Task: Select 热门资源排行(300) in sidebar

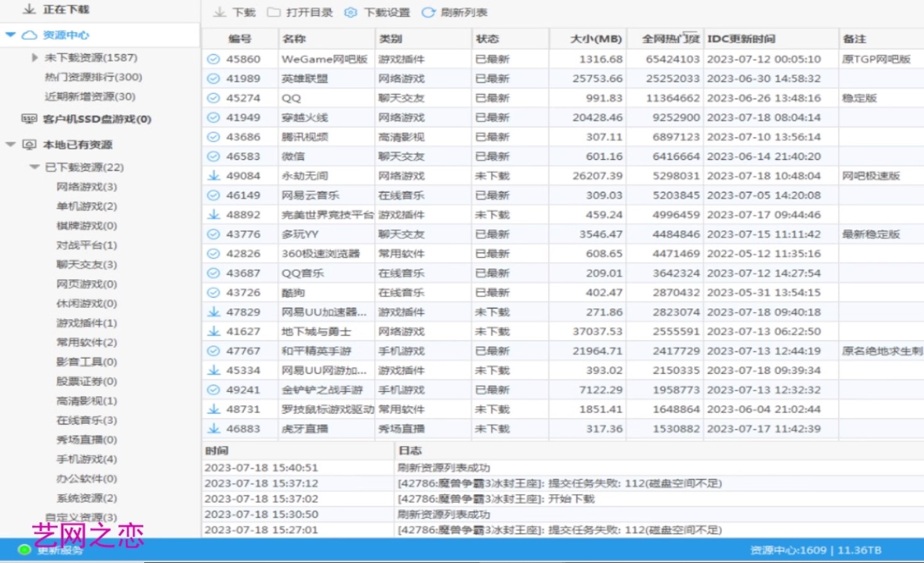Action: click(93, 77)
